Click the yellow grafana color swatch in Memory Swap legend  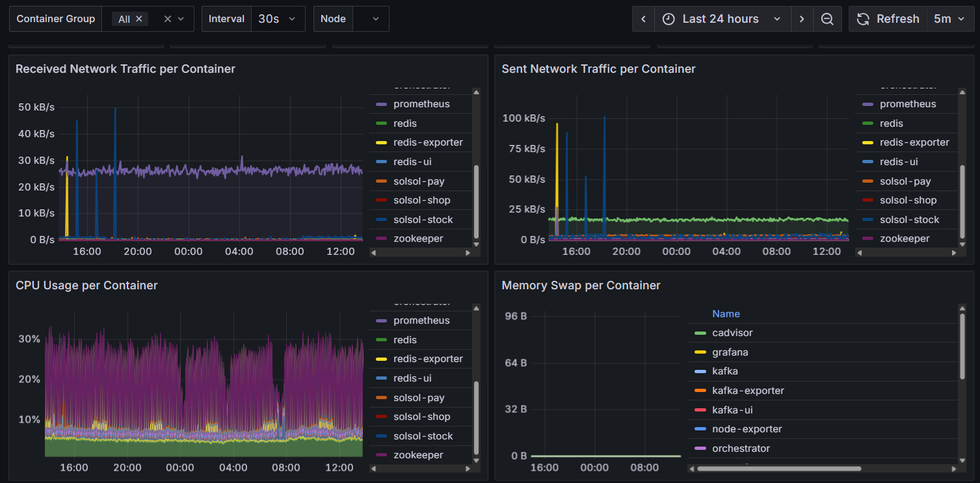coord(700,352)
